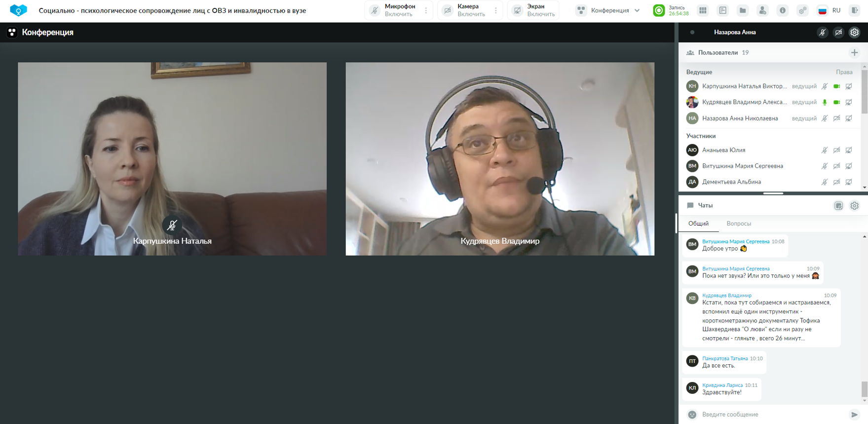Click the message input field
The width and height of the screenshot is (868, 424).
[x=773, y=415]
